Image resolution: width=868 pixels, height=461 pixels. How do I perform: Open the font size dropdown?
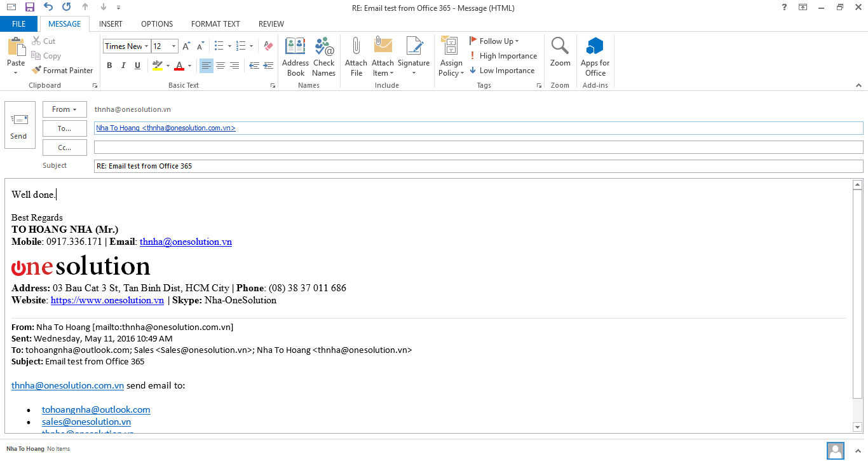(x=174, y=46)
